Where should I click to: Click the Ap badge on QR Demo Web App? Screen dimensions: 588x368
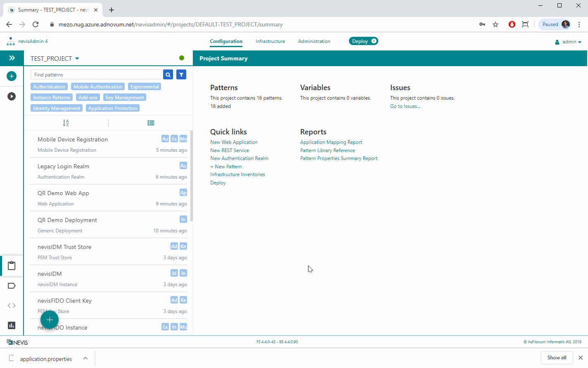tap(183, 193)
